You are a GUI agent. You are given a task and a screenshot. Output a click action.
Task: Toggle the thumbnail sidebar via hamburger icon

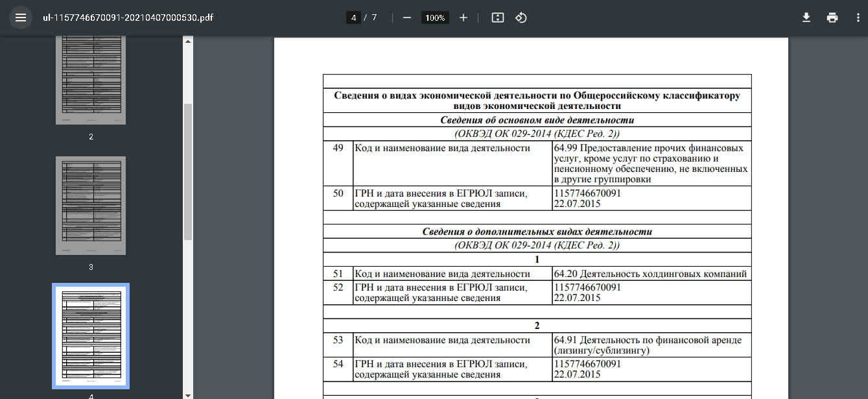(x=20, y=18)
